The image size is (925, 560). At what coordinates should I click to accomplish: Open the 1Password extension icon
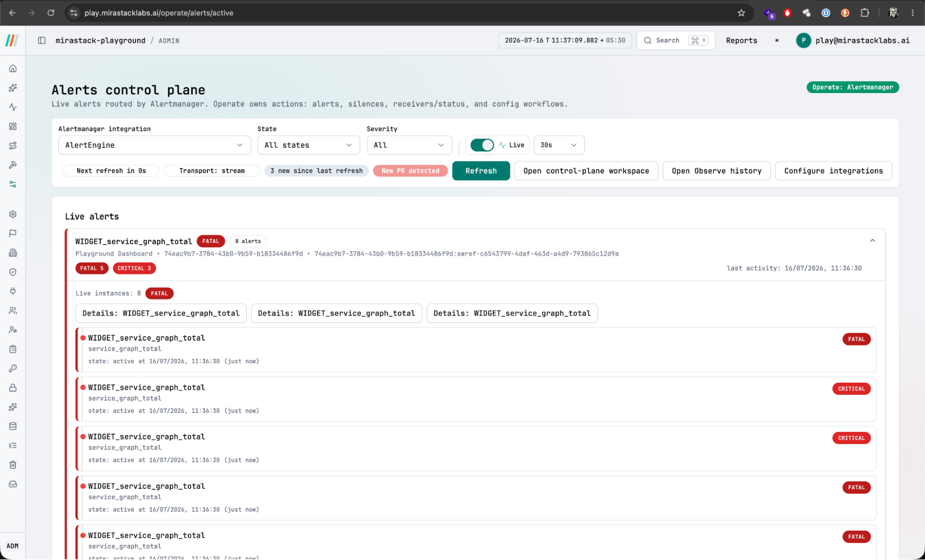point(826,13)
